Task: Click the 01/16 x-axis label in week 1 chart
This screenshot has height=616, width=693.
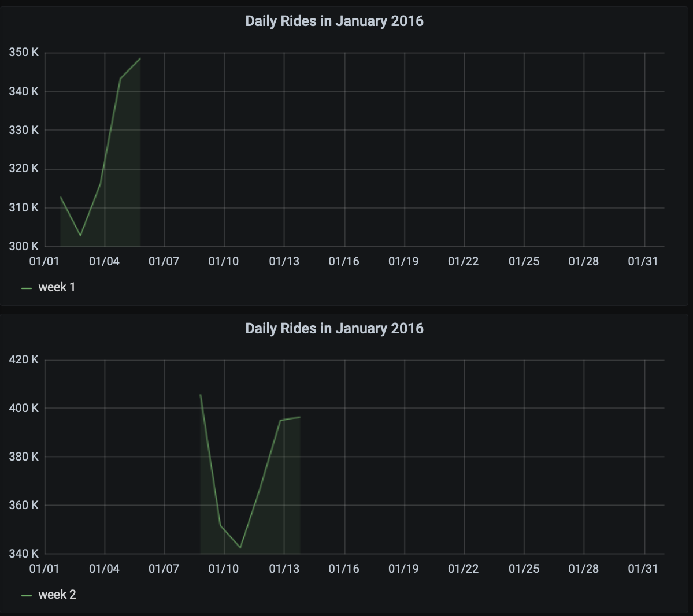Action: pos(344,261)
